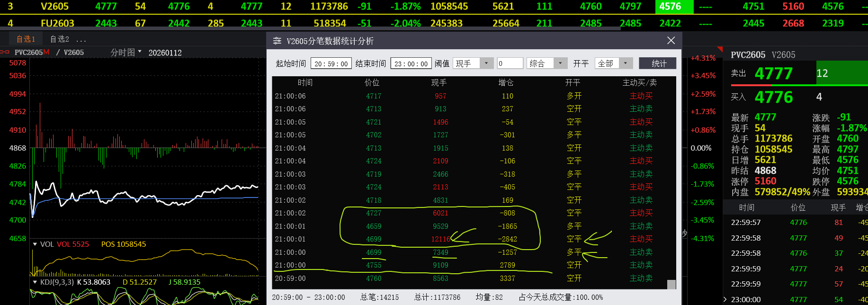Click the sliders icon in the dialog title
This screenshot has height=305, width=868.
(x=277, y=41)
